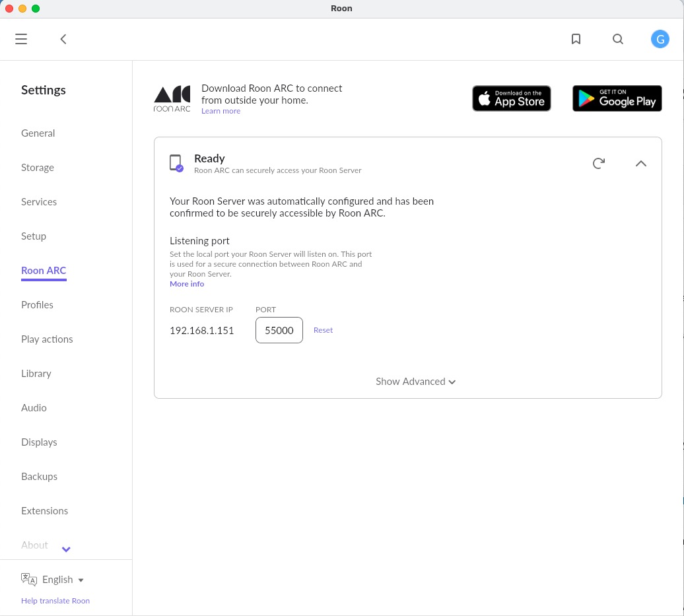Open Library settings
Image resolution: width=684 pixels, height=616 pixels.
coord(36,374)
